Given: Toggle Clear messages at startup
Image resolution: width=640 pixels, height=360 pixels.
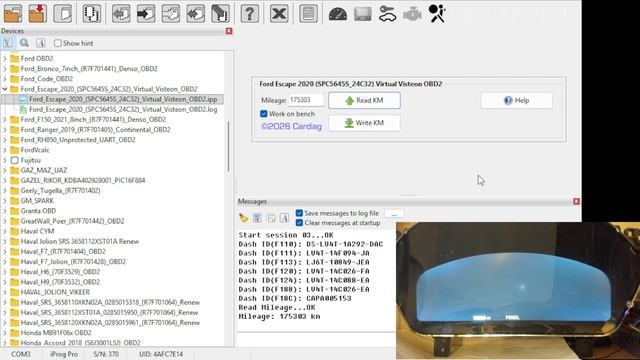Looking at the screenshot, I should [299, 223].
